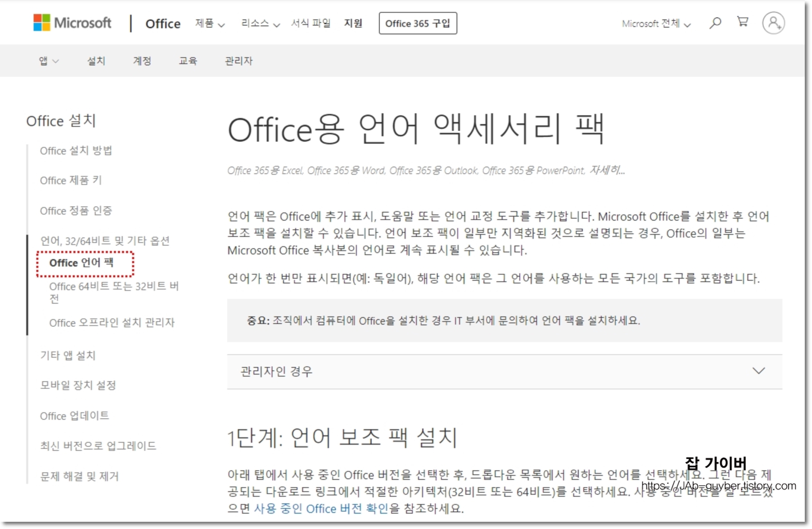Open Office 오프라인 설치 관리자 link

pos(112,323)
